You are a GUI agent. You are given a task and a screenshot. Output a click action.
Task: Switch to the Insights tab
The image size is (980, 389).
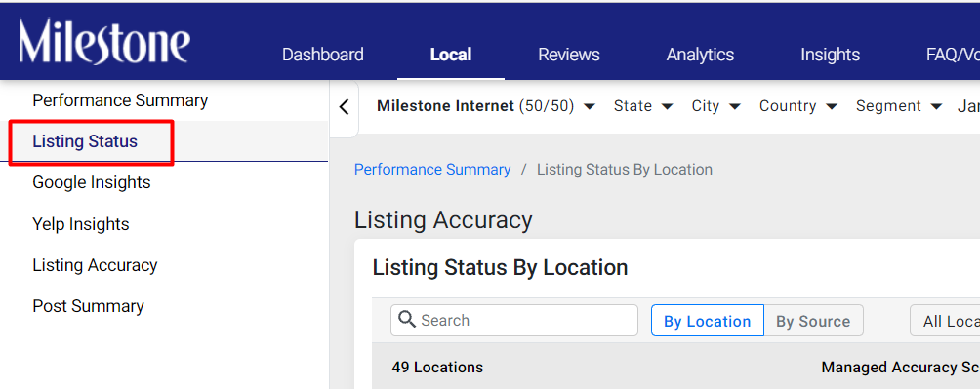(x=830, y=55)
